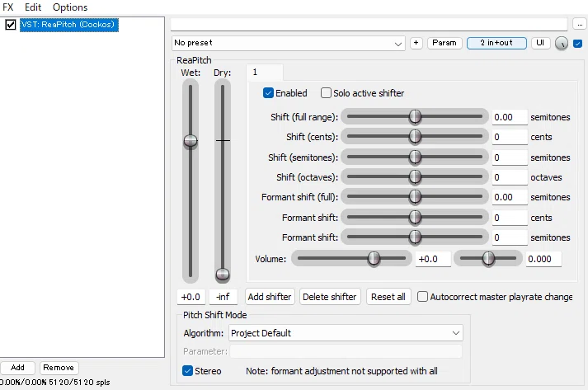Click the wet/dry mix knob
The image size is (588, 390).
(x=562, y=44)
